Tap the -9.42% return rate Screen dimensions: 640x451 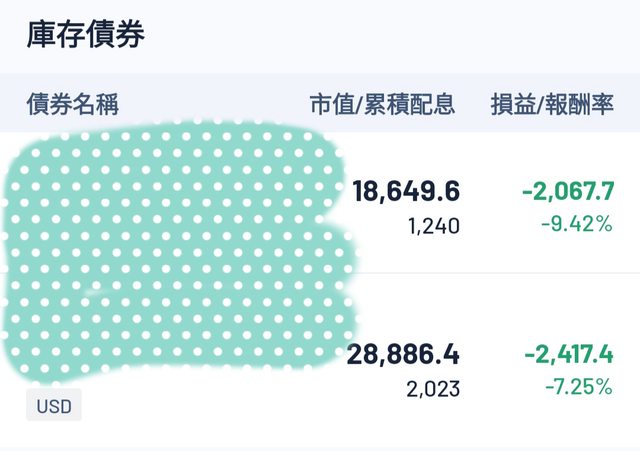[x=576, y=224]
